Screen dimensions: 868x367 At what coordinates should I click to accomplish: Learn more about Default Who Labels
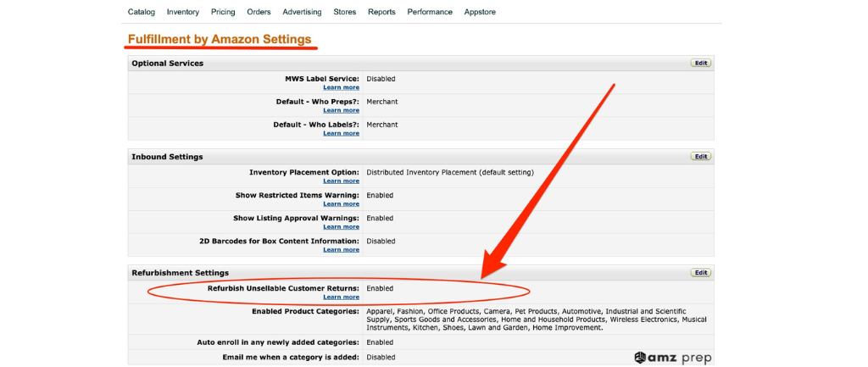(x=341, y=133)
